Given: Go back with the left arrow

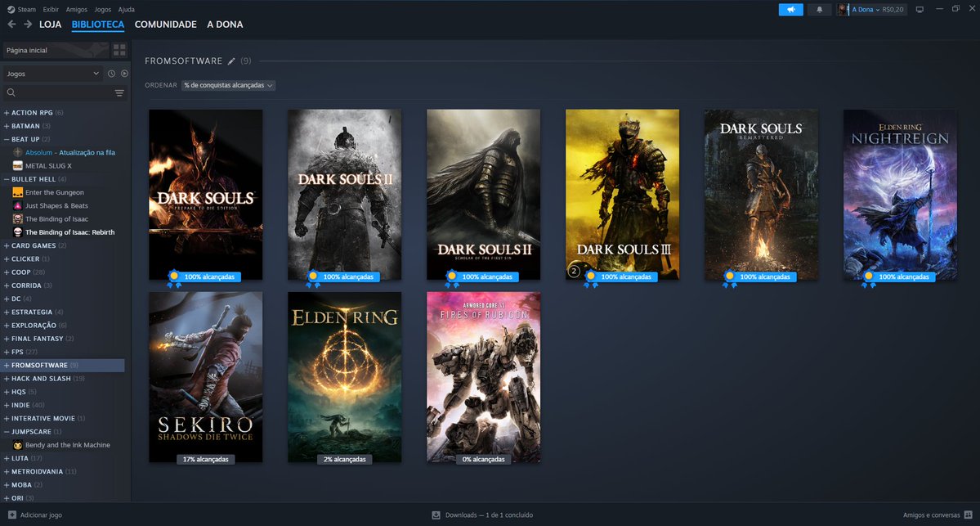Looking at the screenshot, I should click(x=11, y=25).
